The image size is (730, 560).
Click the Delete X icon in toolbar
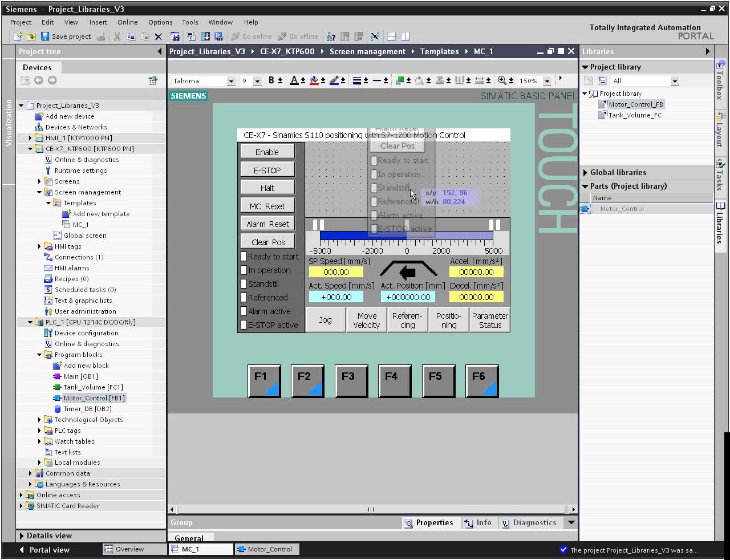point(159,36)
